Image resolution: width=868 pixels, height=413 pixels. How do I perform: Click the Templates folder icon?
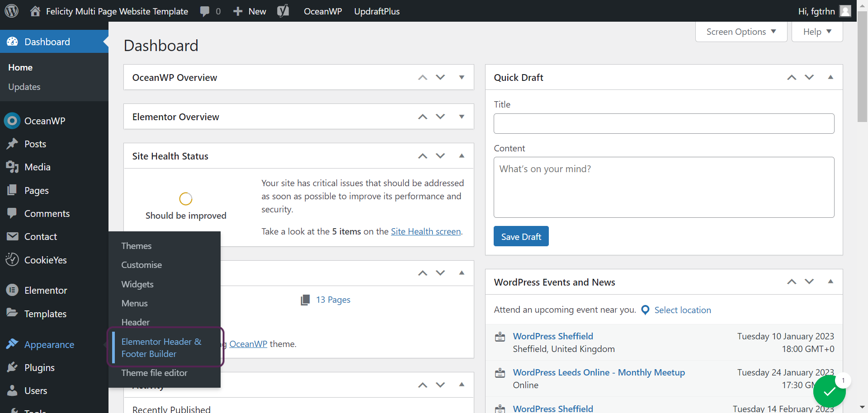(x=12, y=313)
